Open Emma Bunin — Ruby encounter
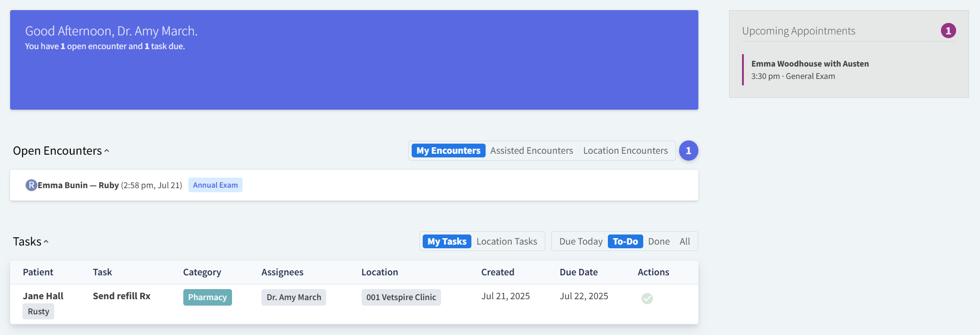Image resolution: width=980 pixels, height=335 pixels. pyautogui.click(x=78, y=185)
